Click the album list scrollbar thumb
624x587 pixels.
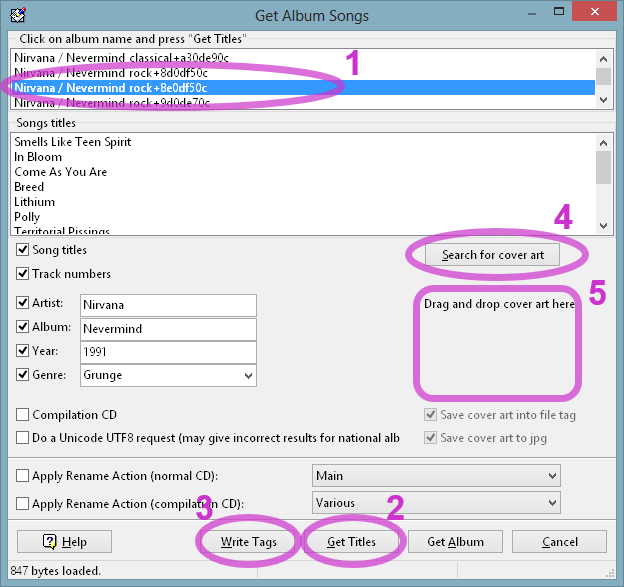603,76
